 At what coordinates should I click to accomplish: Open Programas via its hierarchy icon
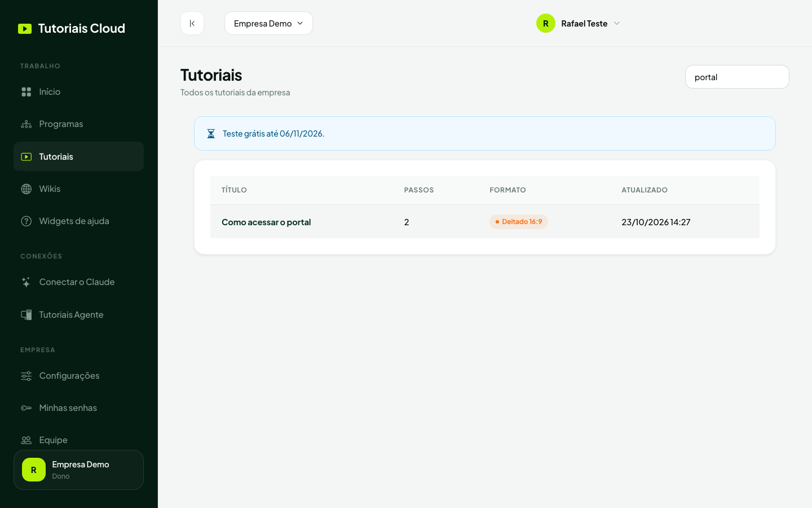pyautogui.click(x=27, y=124)
